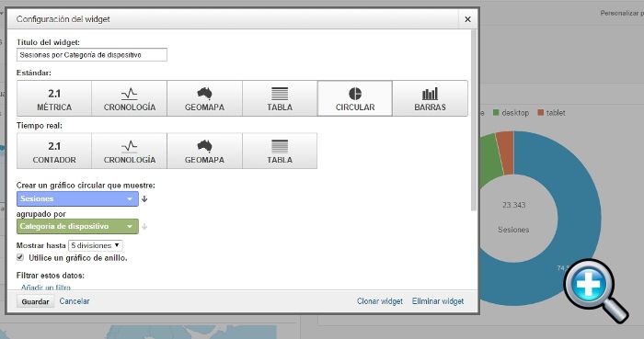Screen dimensions: 644x339
Task: Click the Clonar widget link
Action: (x=379, y=301)
